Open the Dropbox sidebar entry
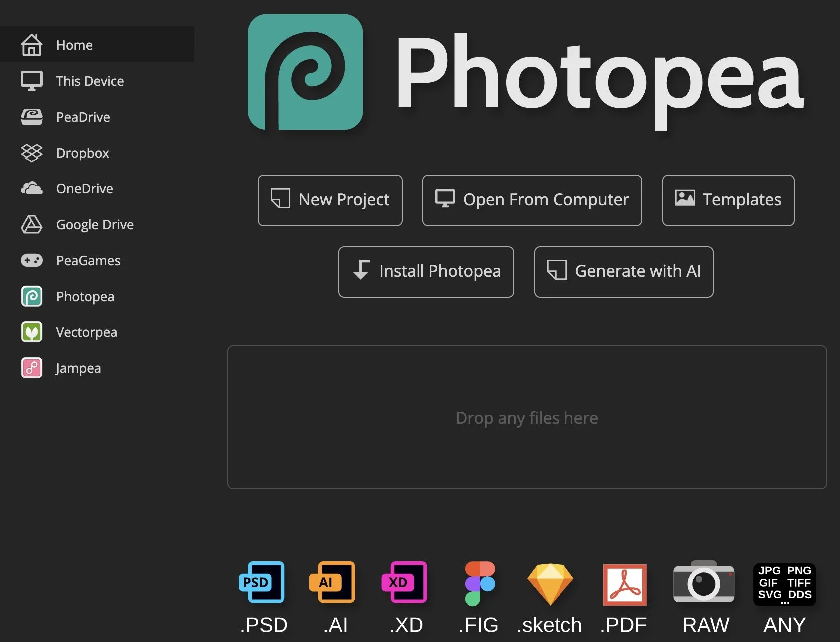The image size is (840, 642). point(97,153)
